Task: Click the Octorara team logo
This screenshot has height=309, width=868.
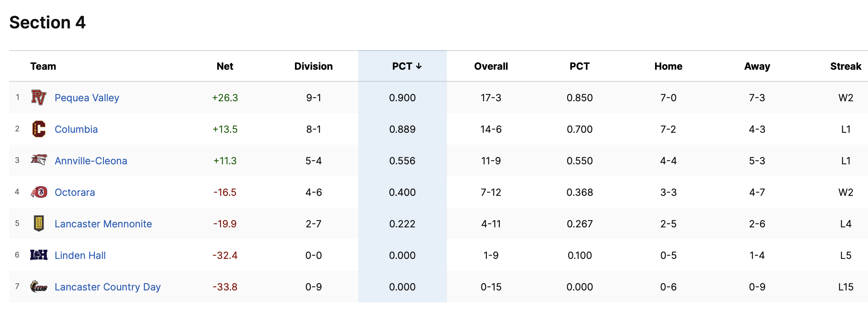Action: pos(39,192)
